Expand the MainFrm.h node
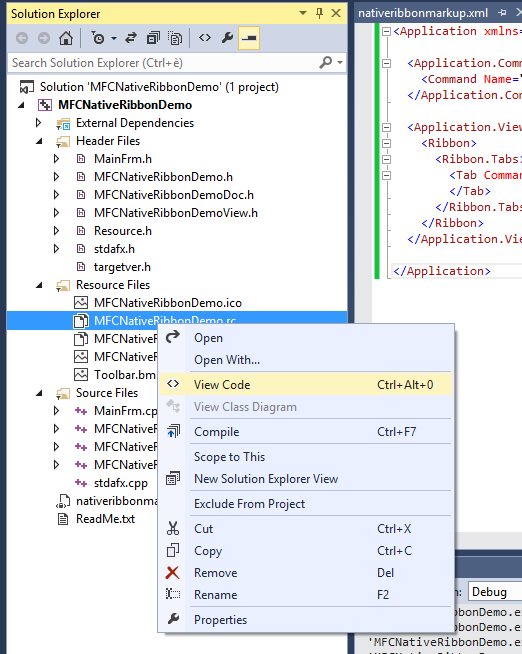Viewport: 522px width, 654px height. click(56, 158)
